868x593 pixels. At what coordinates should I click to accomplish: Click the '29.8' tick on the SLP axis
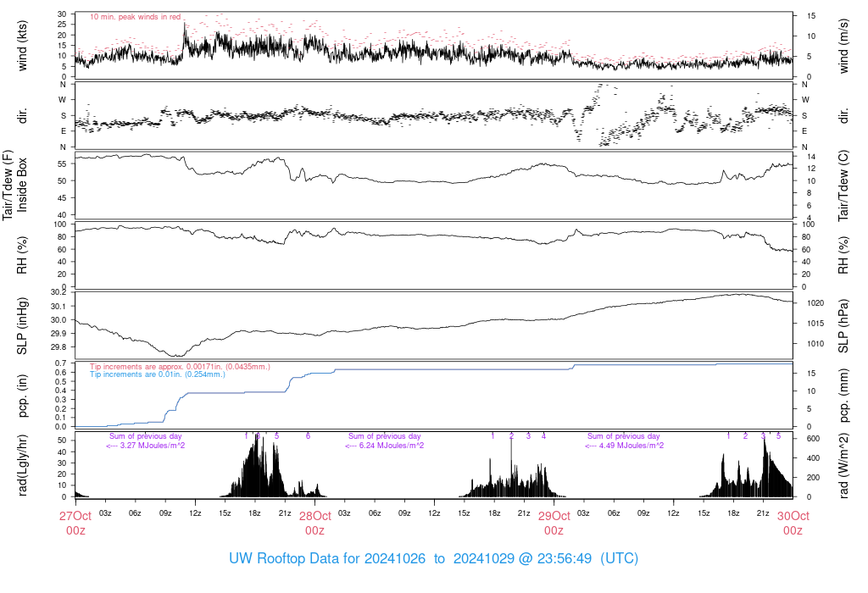tap(58, 346)
